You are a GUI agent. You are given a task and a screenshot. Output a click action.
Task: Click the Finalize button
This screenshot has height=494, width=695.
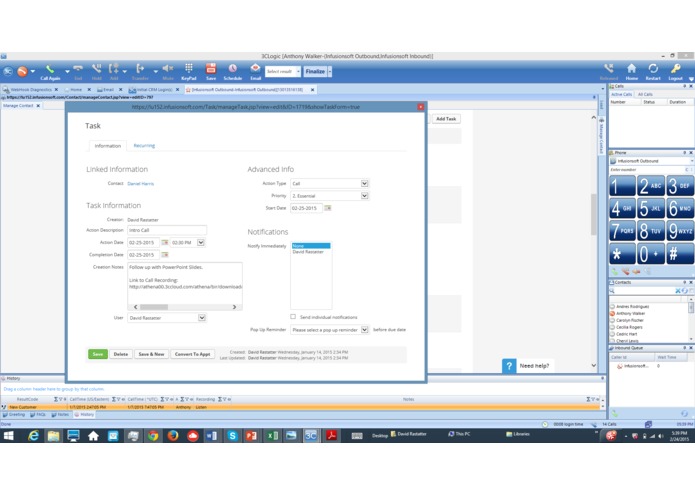[315, 71]
